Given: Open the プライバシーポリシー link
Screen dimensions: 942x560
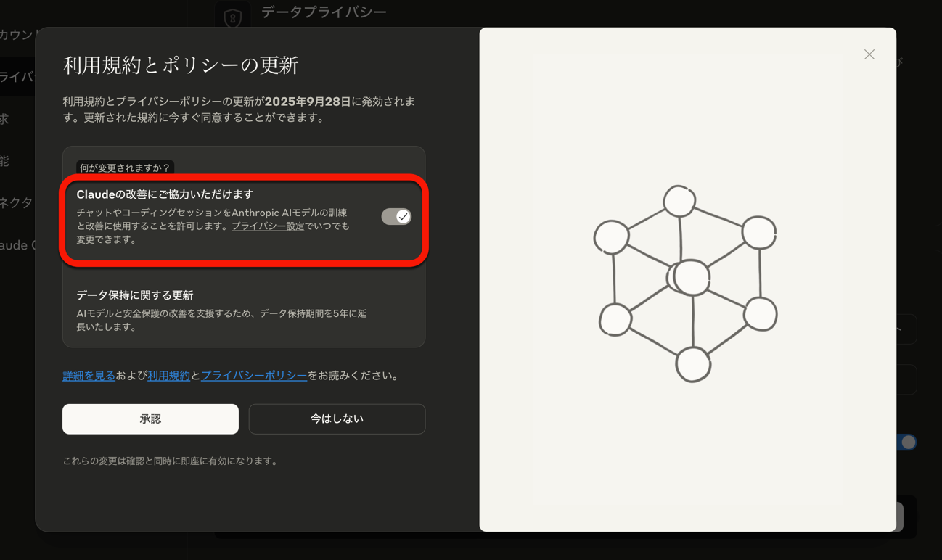Looking at the screenshot, I should [254, 376].
